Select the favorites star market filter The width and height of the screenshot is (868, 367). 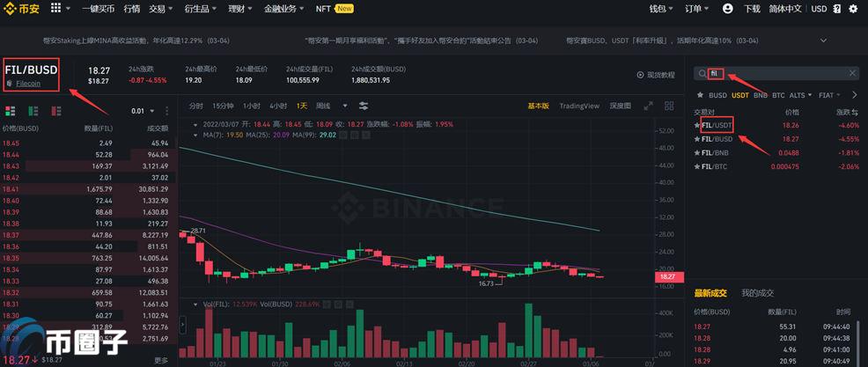point(700,95)
